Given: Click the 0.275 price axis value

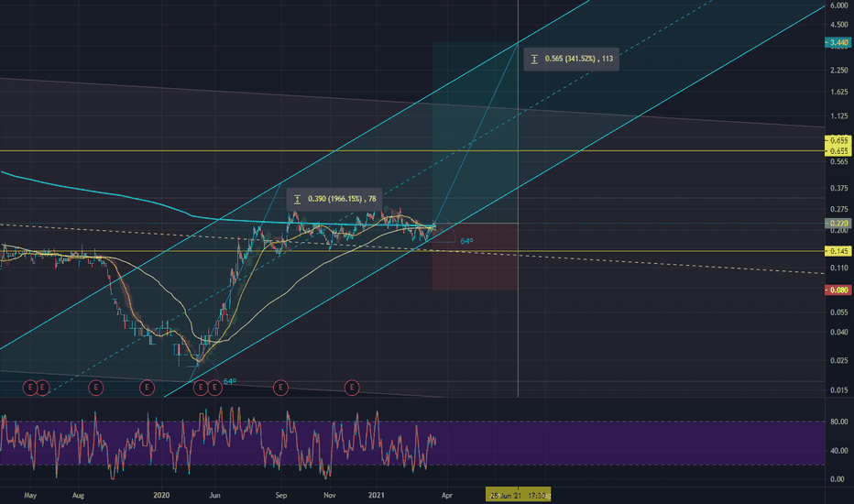Looking at the screenshot, I should tap(839, 209).
